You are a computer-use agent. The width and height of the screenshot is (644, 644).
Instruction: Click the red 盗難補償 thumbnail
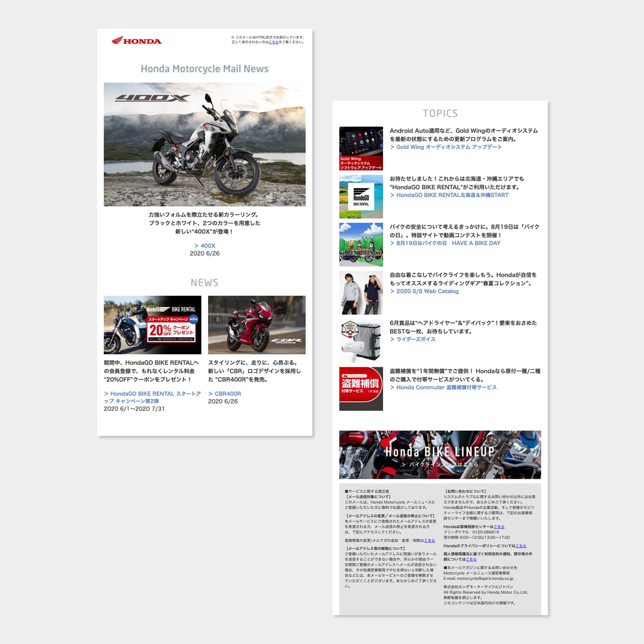[x=361, y=389]
